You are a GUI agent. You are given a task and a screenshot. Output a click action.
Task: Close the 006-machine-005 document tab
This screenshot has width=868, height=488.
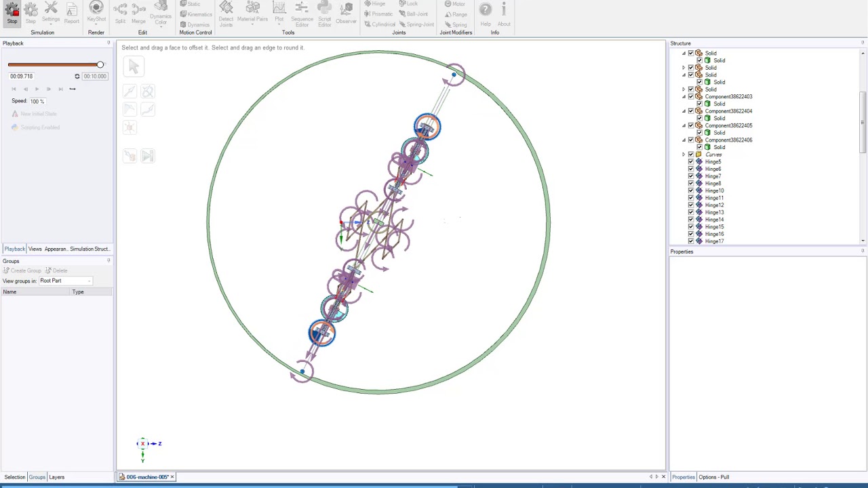pyautogui.click(x=172, y=477)
